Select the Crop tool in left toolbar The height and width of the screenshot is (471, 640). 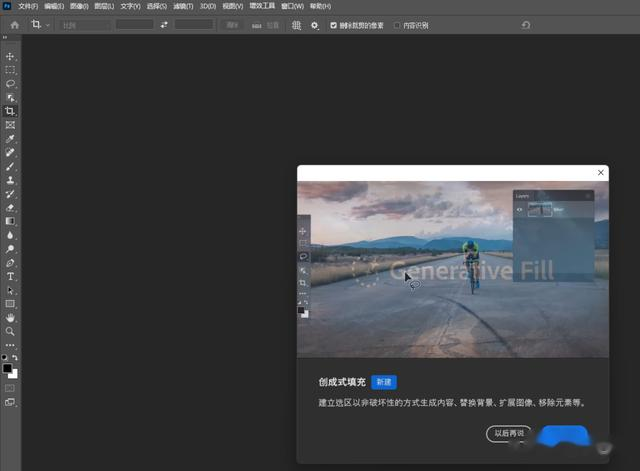tap(10, 111)
